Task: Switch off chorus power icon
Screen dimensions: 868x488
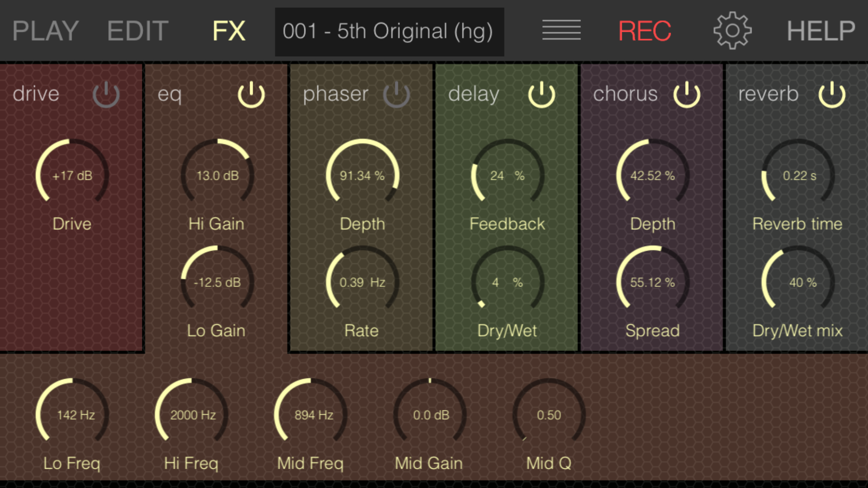Action: [686, 94]
